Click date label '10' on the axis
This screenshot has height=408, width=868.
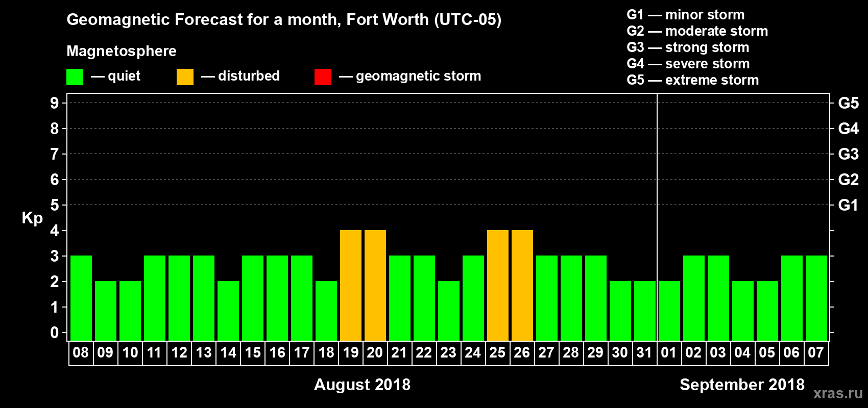[130, 353]
